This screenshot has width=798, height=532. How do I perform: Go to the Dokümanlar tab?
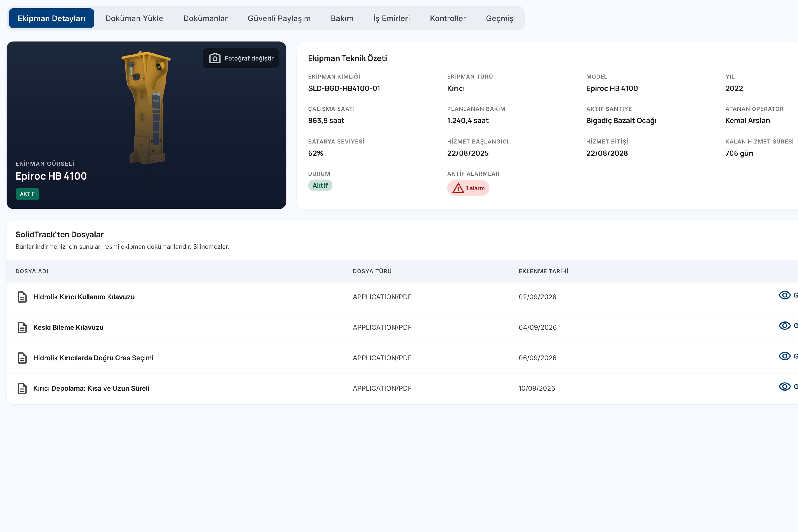click(205, 18)
